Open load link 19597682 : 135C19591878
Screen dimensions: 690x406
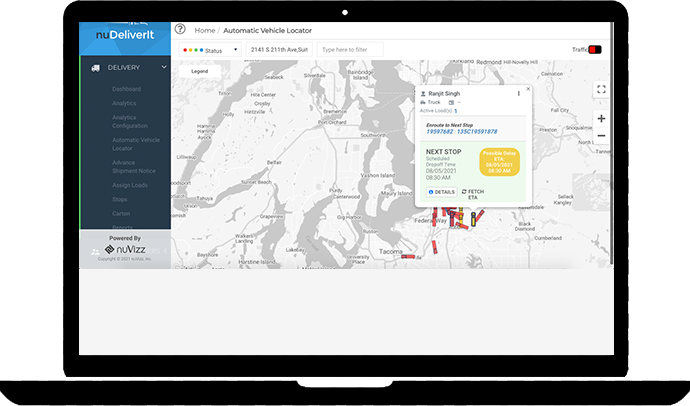click(461, 131)
